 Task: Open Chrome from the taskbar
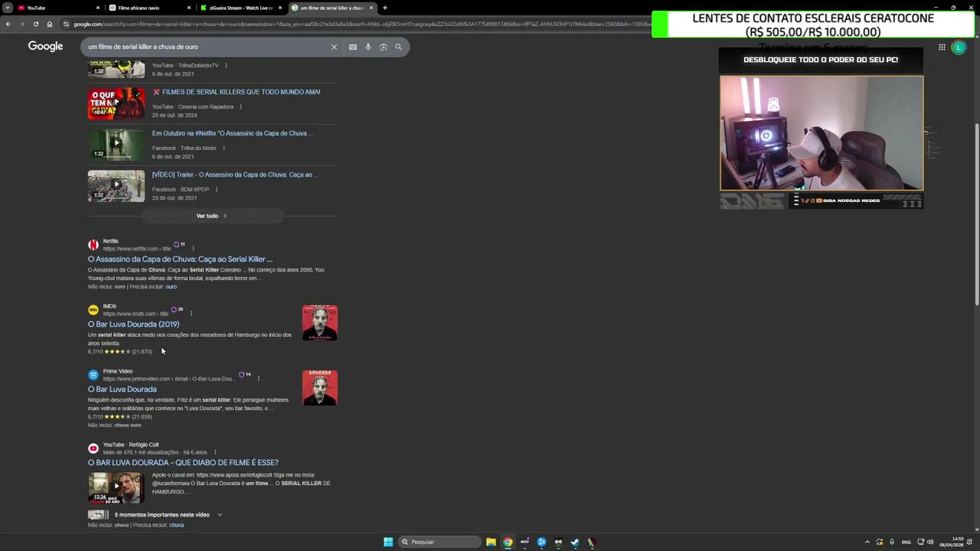pyautogui.click(x=508, y=542)
